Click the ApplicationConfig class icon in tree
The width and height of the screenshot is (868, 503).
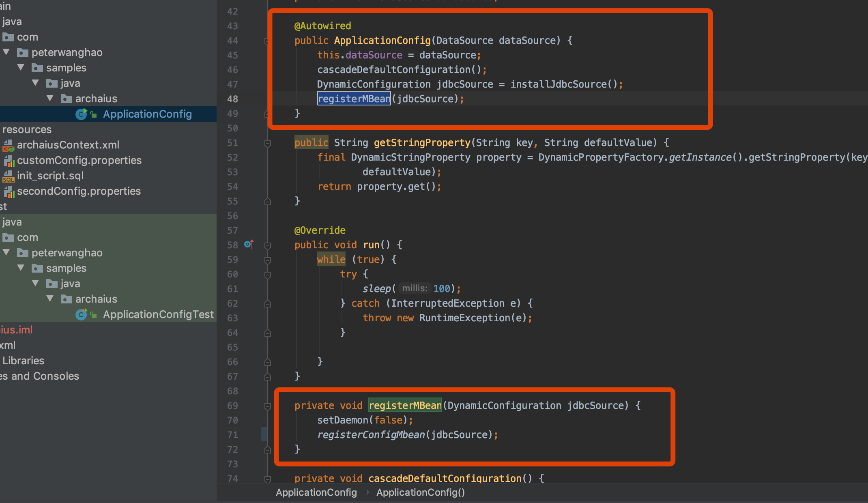[x=82, y=114]
